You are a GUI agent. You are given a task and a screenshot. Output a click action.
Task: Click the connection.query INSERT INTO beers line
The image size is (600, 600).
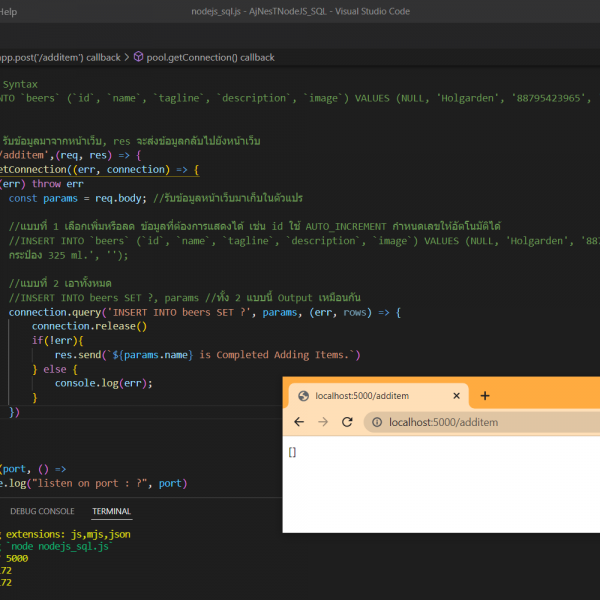tap(200, 312)
